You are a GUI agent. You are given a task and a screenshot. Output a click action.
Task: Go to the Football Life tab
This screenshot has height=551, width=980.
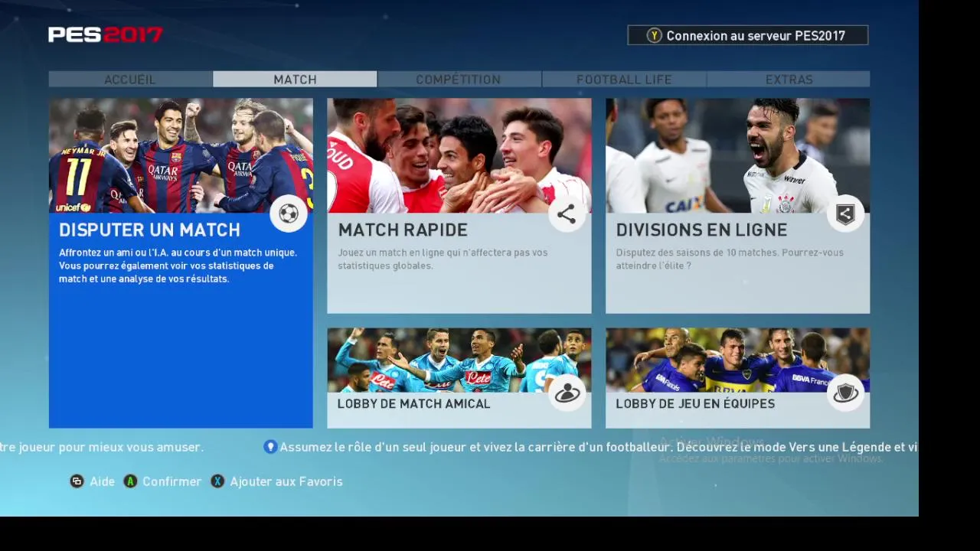coord(624,80)
